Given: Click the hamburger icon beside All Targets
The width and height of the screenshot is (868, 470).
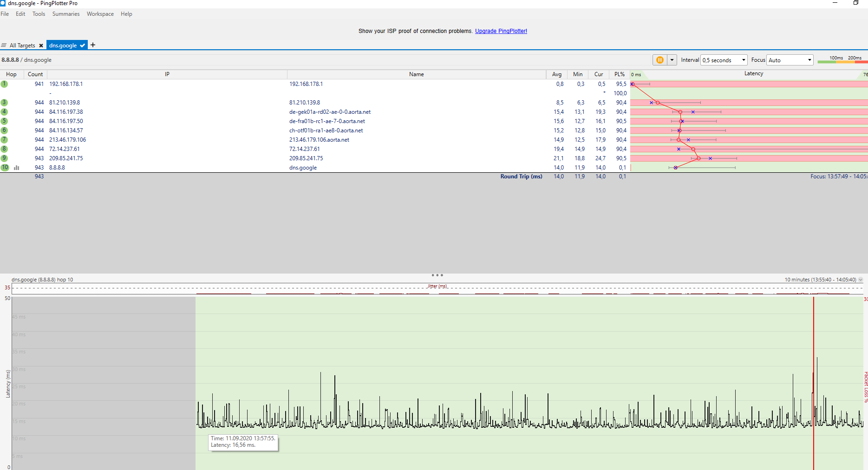Looking at the screenshot, I should tap(4, 46).
